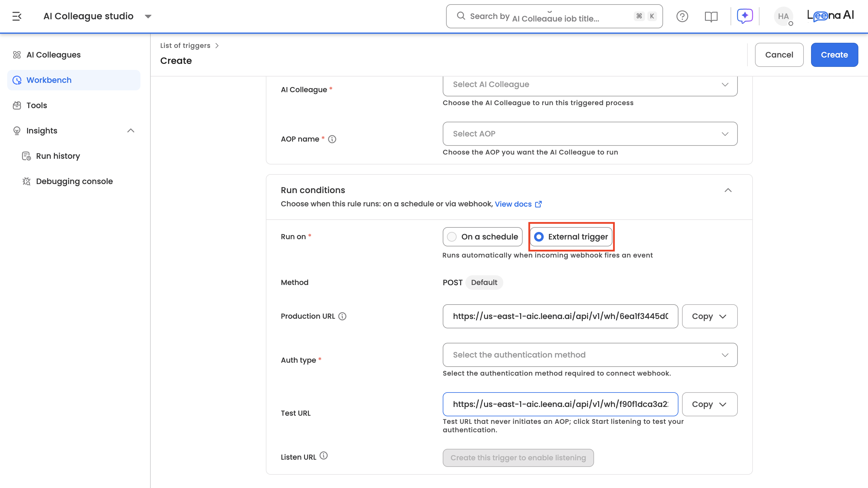Click the Leena AI logo
This screenshot has height=488, width=868.
tap(830, 15)
